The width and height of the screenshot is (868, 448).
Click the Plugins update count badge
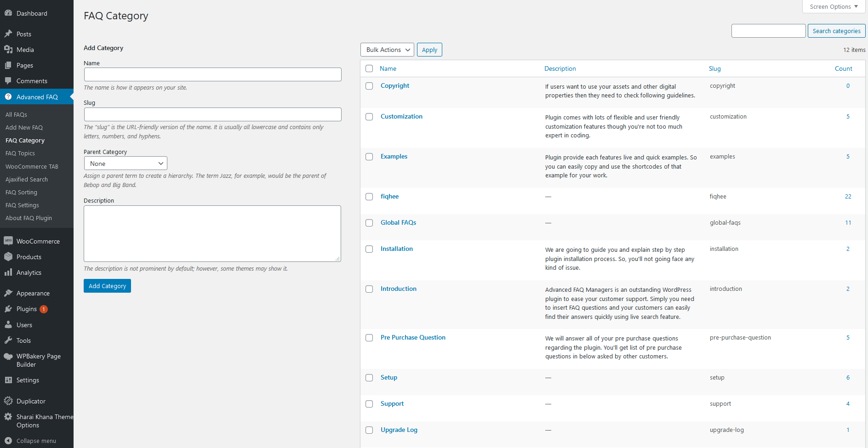coord(44,309)
